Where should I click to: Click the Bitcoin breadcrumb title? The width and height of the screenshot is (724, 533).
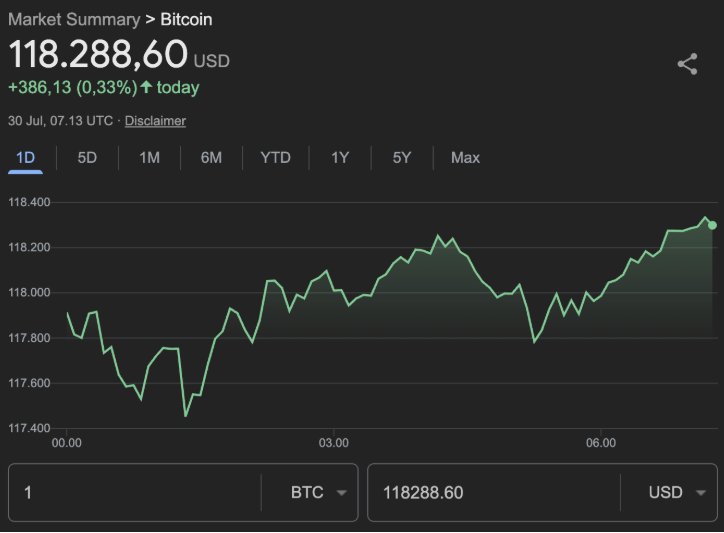tap(186, 19)
